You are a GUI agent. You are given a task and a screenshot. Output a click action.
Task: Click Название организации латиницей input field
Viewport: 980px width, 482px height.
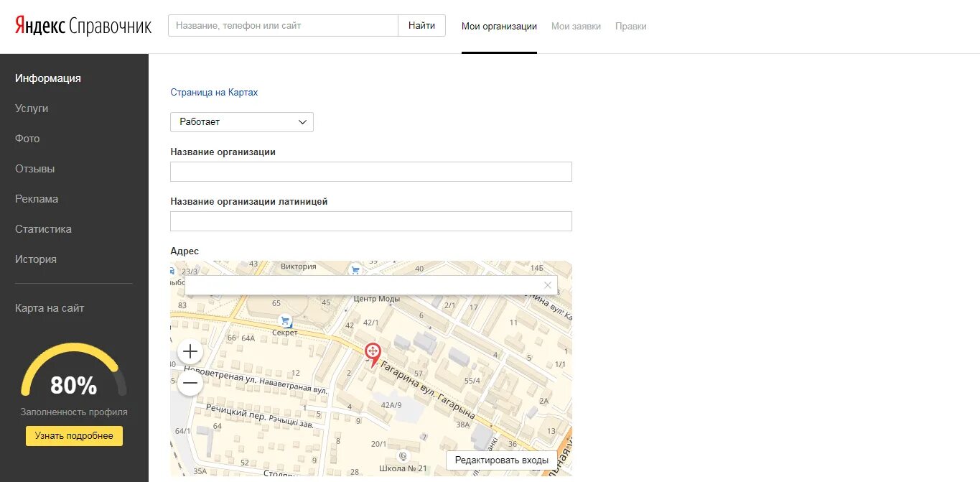coord(371,221)
